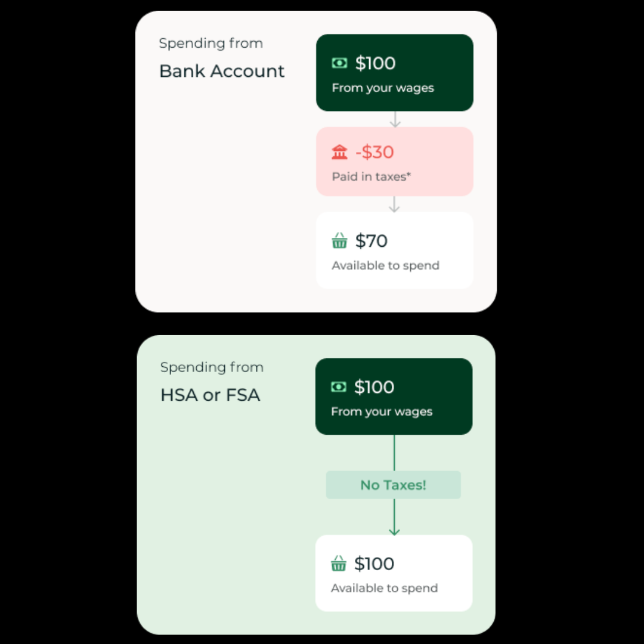Click the arrow between taxes and $70 card
Screen dimensions: 644x644
point(394,205)
